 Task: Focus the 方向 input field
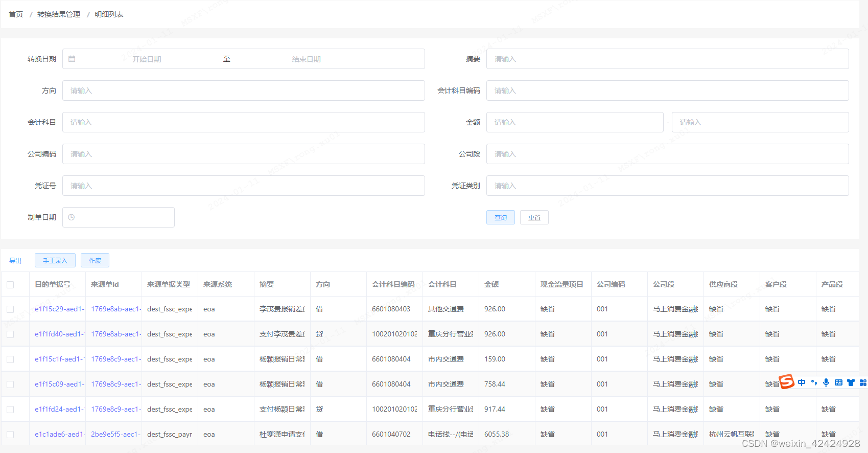[243, 90]
